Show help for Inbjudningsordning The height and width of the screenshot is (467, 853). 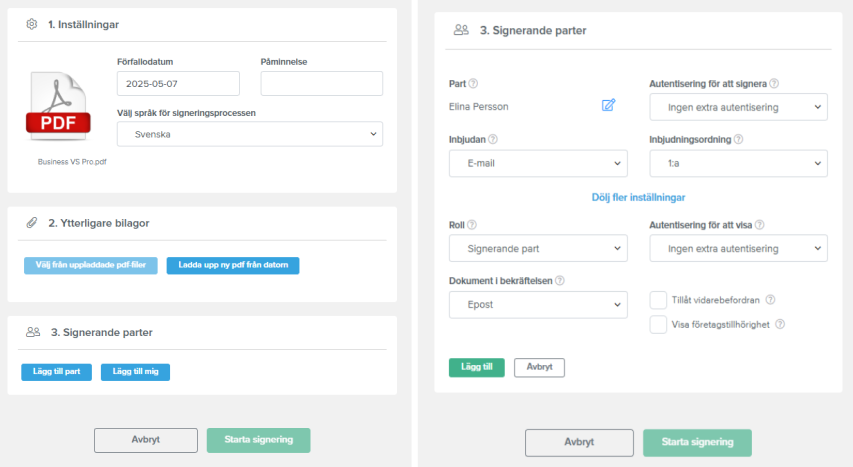738,139
